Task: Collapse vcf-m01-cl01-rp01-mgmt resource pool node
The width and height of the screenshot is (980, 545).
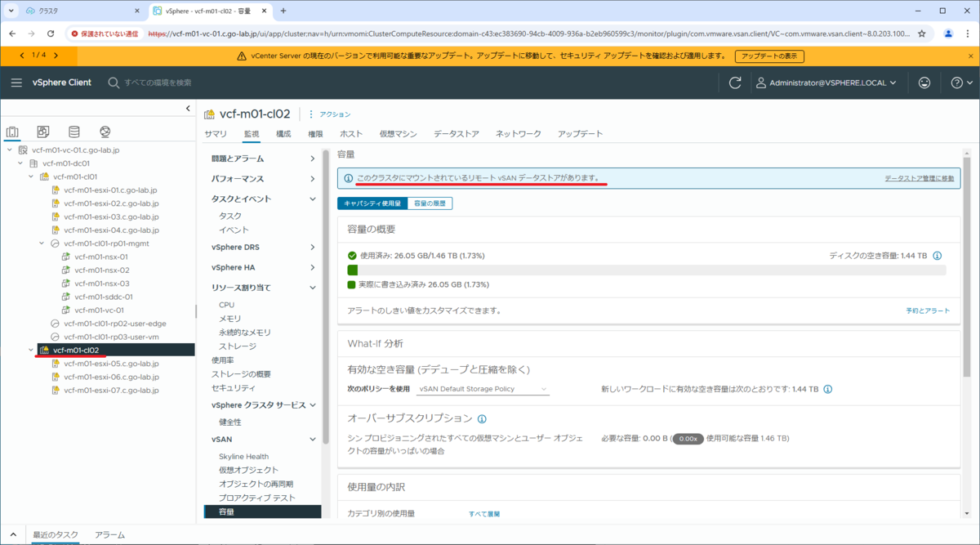Action: pyautogui.click(x=42, y=243)
